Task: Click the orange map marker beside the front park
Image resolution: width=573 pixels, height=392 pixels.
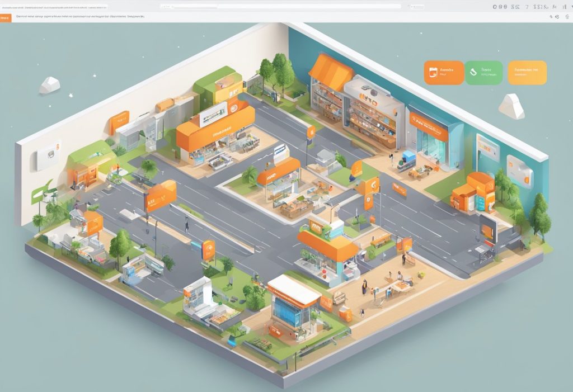Action: click(208, 249)
